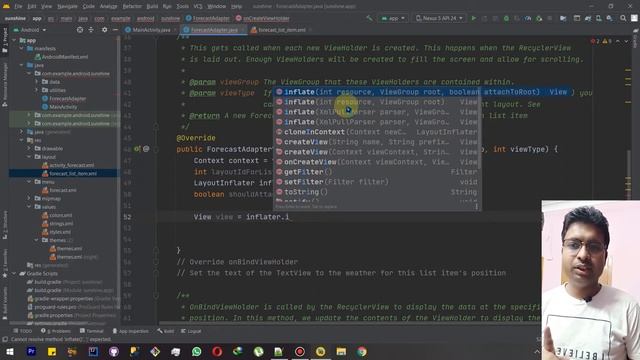Expand the drawable folder
Viewport: 640px width, 360px height.
[29, 149]
